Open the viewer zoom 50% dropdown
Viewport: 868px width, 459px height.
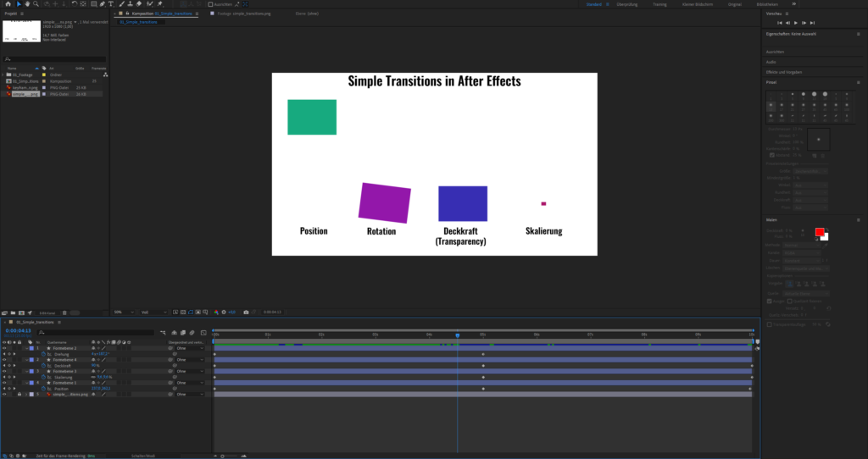124,312
